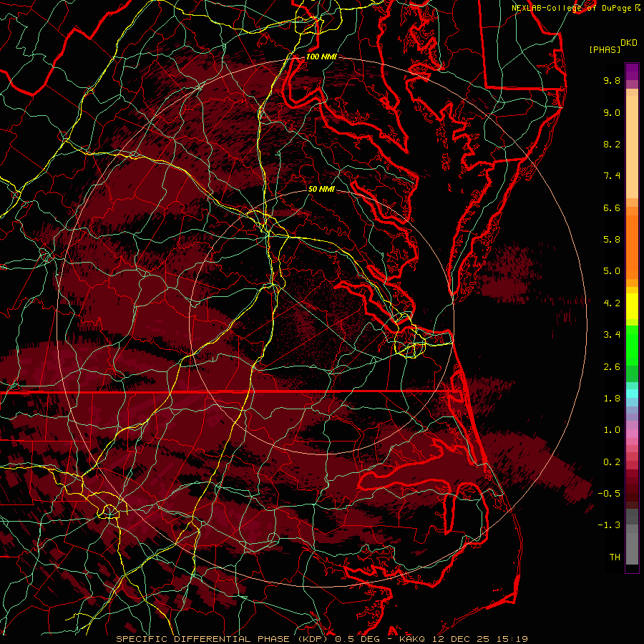Select the 6.6 scale label
644x644 pixels.
tap(612, 208)
